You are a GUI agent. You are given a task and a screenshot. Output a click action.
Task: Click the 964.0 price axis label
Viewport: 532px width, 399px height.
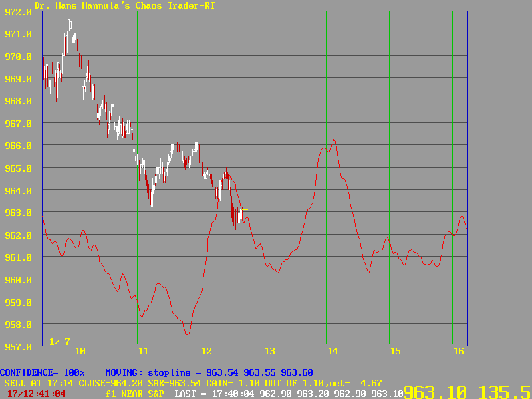[18, 191]
